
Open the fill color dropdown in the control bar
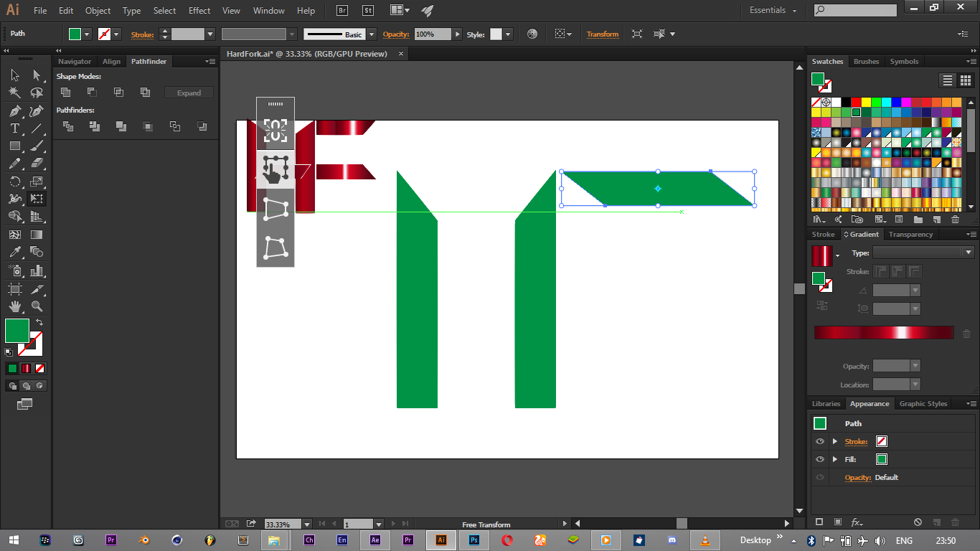tap(87, 34)
